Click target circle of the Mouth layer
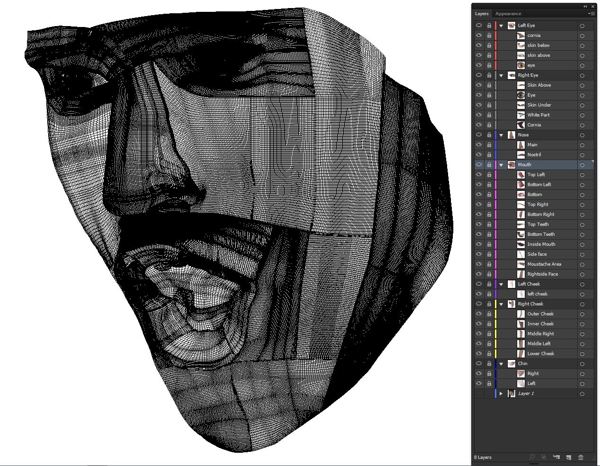Screen dimensions: 600x466 pos(582,165)
